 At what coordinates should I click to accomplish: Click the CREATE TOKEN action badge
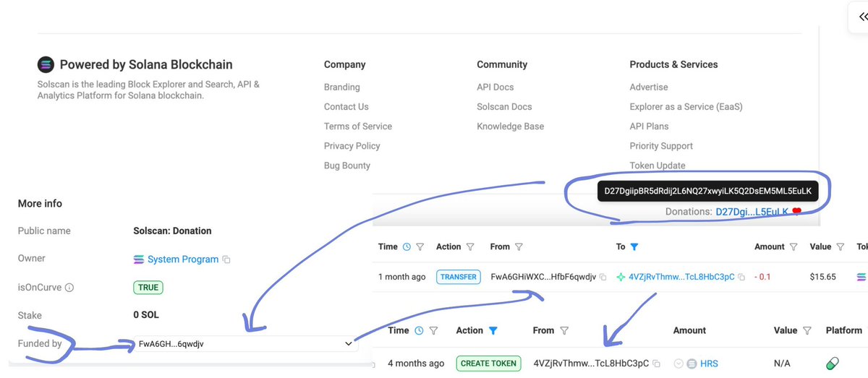pyautogui.click(x=488, y=364)
